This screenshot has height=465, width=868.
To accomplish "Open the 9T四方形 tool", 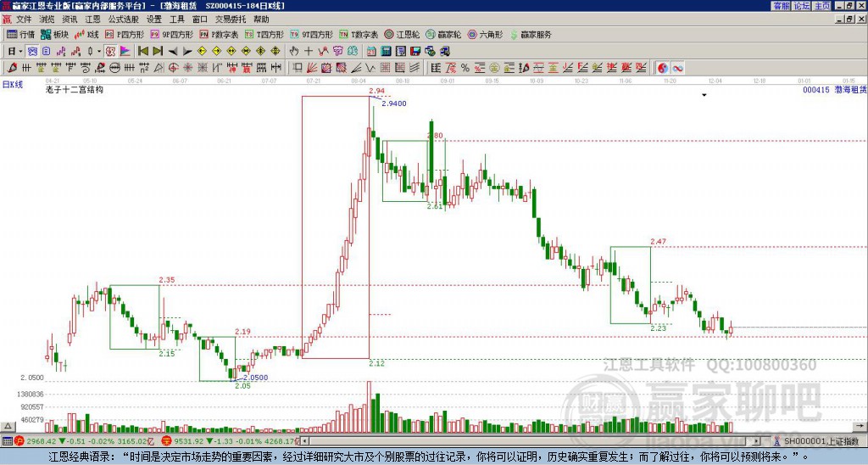I will tap(311, 34).
